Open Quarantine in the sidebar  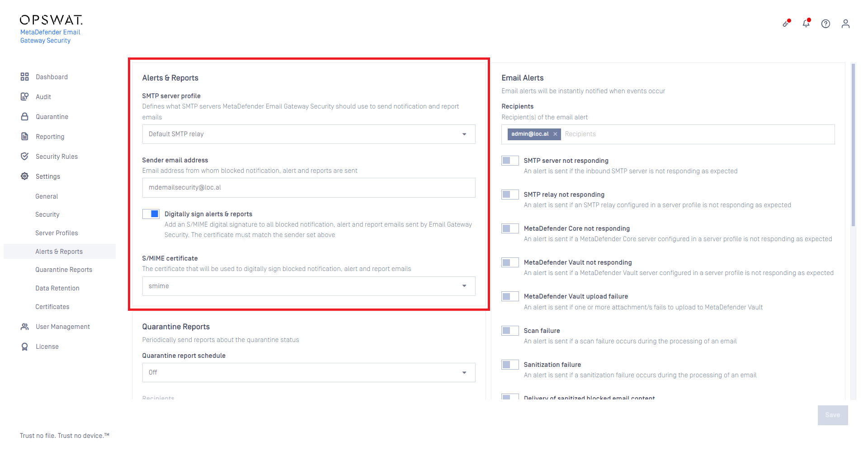(52, 117)
